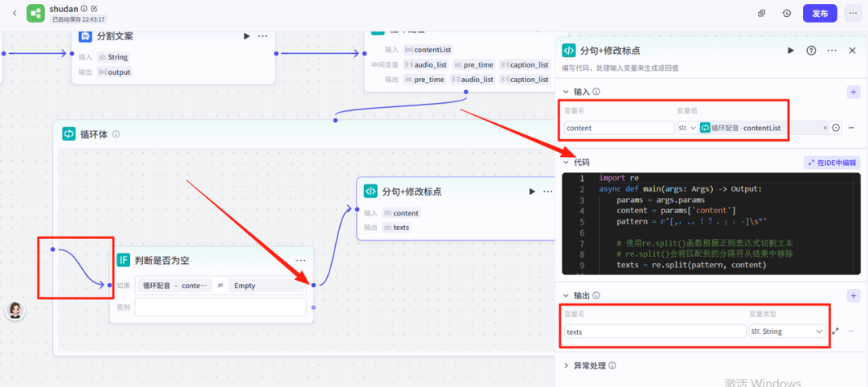This screenshot has height=387, width=868.
Task: Open more options on 判断是否为空 node
Action: pyautogui.click(x=301, y=260)
